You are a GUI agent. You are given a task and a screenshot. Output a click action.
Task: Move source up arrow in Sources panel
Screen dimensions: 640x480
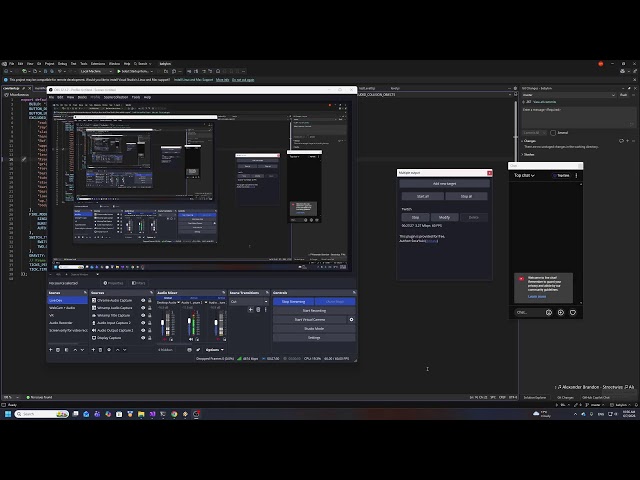click(118, 350)
